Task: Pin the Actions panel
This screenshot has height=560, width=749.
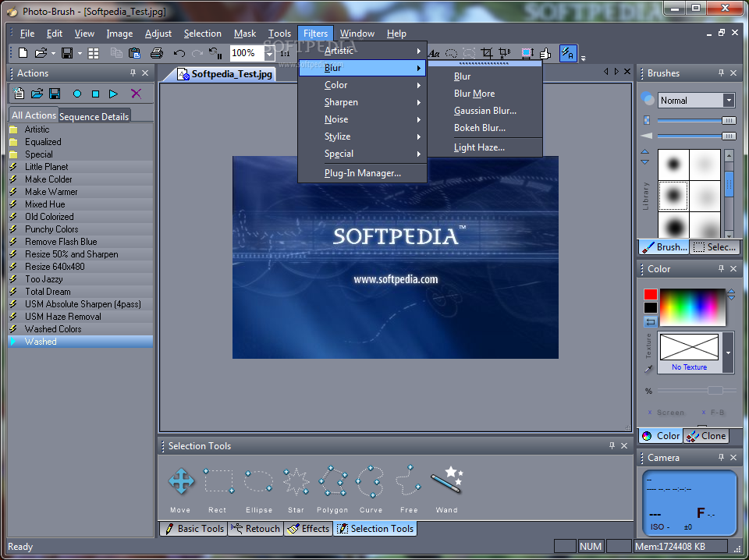Action: [133, 73]
